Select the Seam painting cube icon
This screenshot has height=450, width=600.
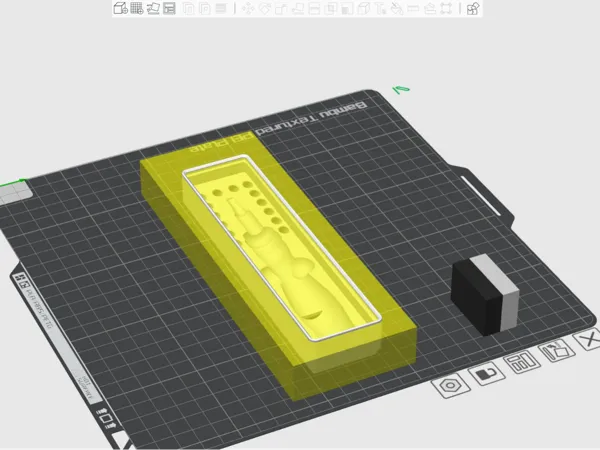pyautogui.click(x=364, y=8)
